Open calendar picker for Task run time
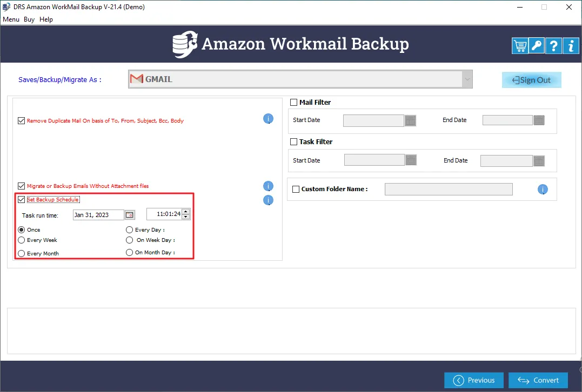The height and width of the screenshot is (392, 582). (x=130, y=215)
